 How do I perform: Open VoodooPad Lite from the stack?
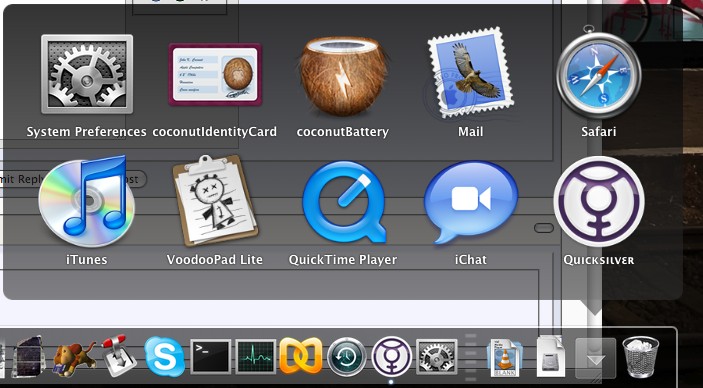(215, 201)
